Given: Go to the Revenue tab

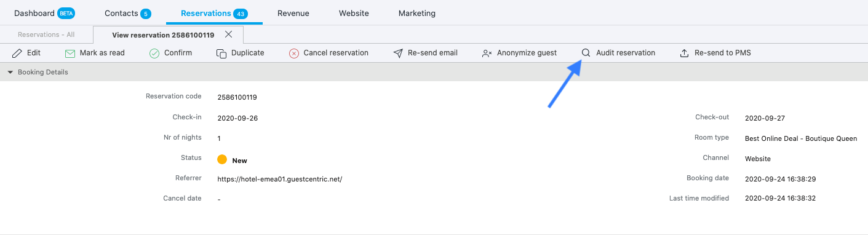Looking at the screenshot, I should click(293, 13).
